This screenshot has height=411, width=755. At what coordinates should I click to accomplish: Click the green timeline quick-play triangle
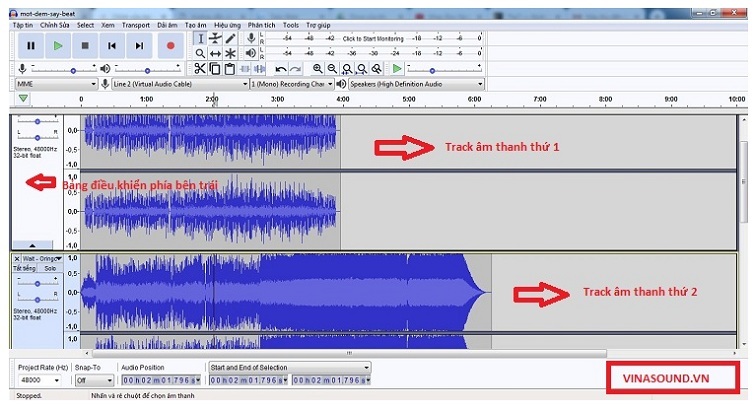click(x=23, y=99)
